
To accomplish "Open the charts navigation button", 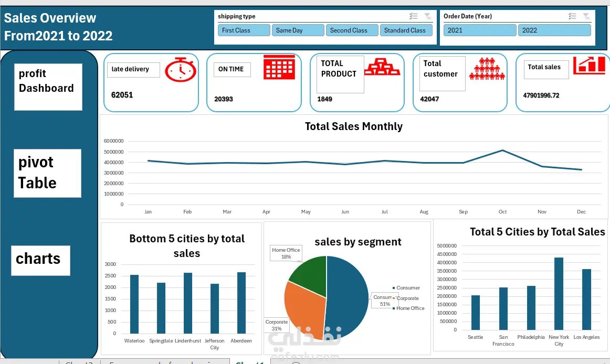I will tap(41, 261).
